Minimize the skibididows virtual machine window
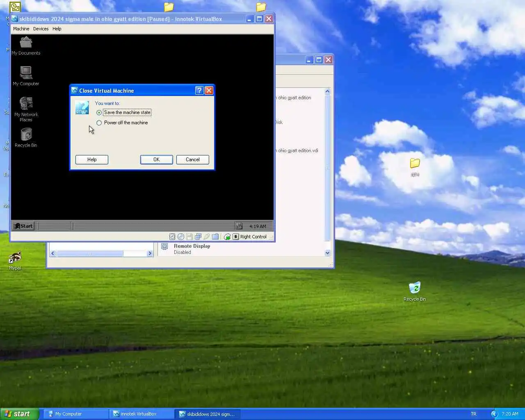 [x=249, y=19]
